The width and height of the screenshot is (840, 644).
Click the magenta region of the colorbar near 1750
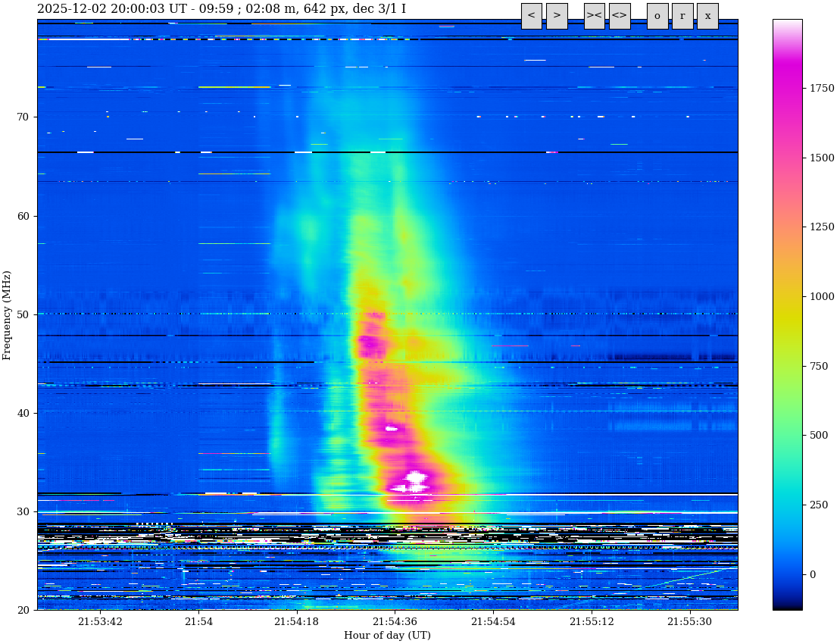click(787, 88)
